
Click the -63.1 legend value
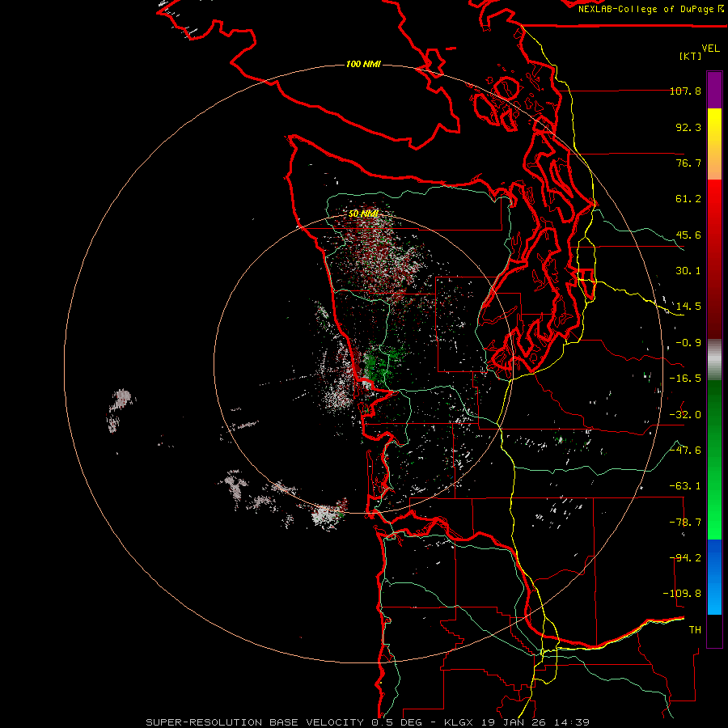click(x=685, y=486)
